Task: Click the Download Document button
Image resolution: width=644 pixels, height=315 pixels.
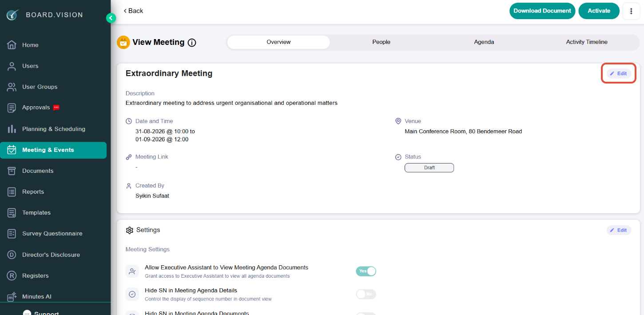Action: click(542, 11)
